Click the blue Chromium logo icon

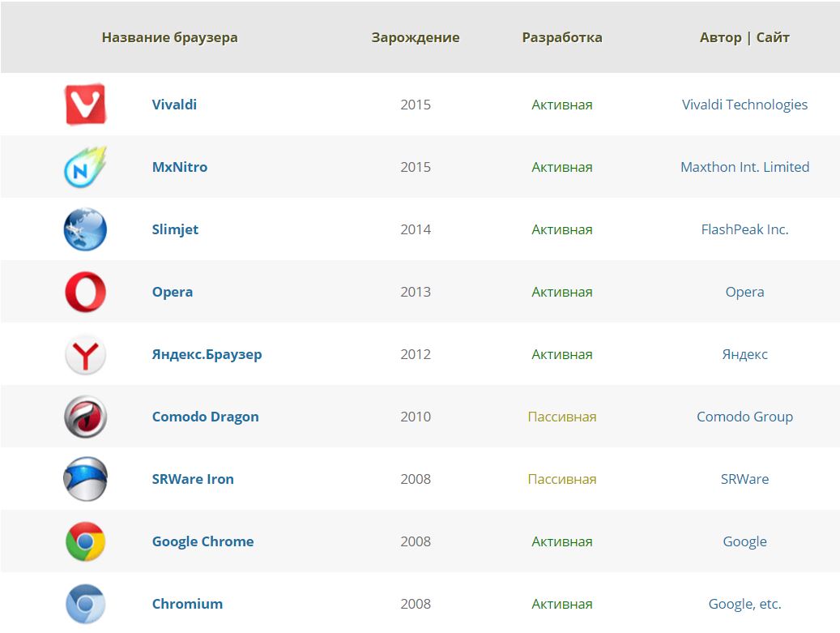85,604
